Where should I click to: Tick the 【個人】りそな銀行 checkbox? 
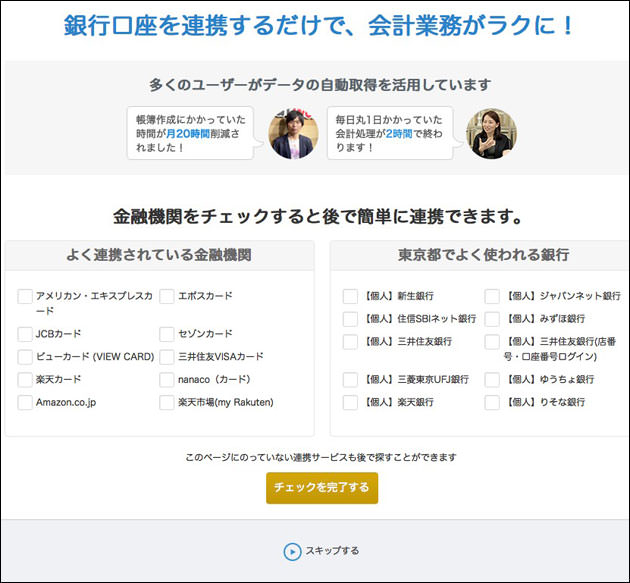coord(492,403)
